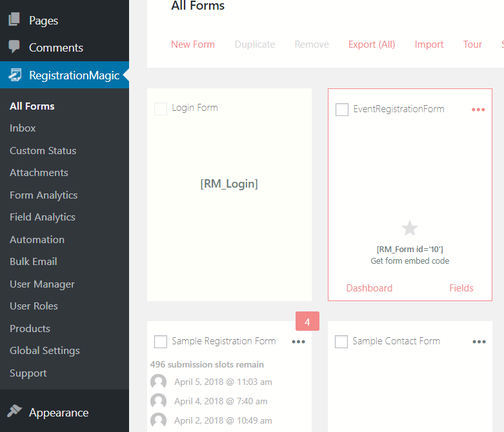Image resolution: width=504 pixels, height=432 pixels.
Task: Star the EventRegistrationForm card
Action: [x=410, y=228]
